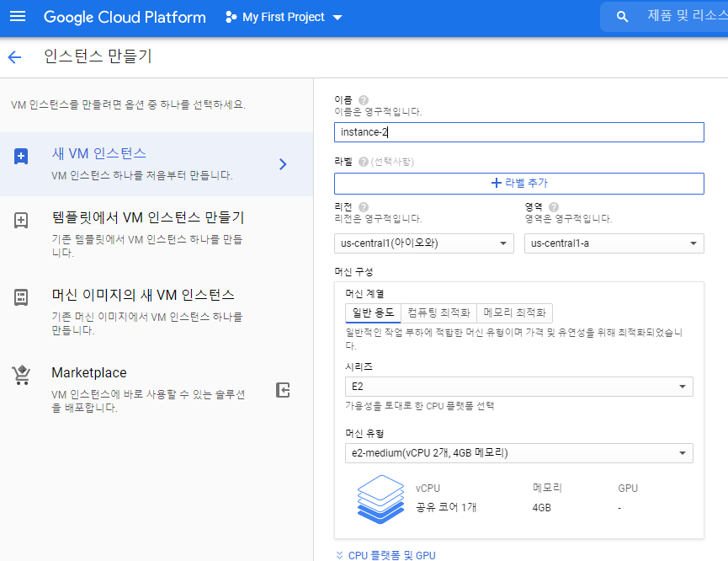This screenshot has height=561, width=728.
Task: Click the search magnifier icon
Action: coord(622,17)
